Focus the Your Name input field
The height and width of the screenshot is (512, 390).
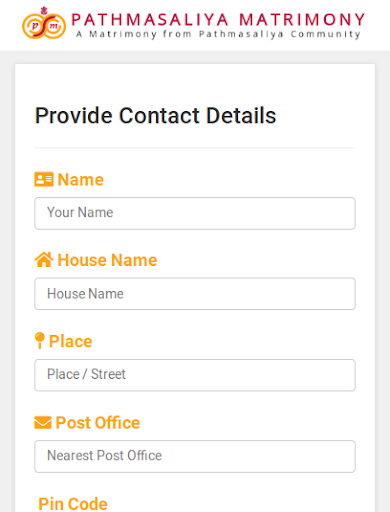click(x=195, y=213)
